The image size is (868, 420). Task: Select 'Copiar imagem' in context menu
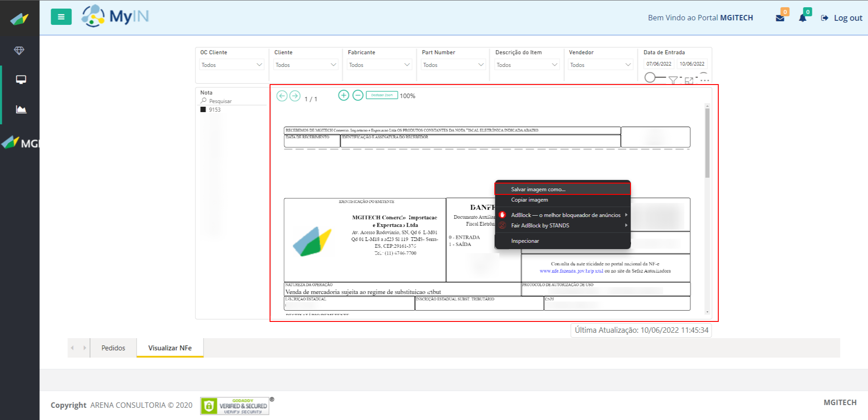[x=529, y=200]
